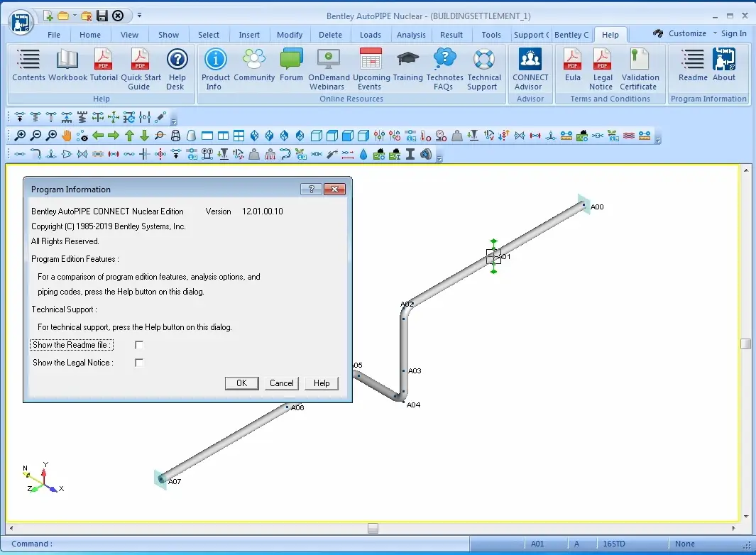This screenshot has height=555, width=756.
Task: Click the I-beam structural icon
Action: tap(410, 154)
